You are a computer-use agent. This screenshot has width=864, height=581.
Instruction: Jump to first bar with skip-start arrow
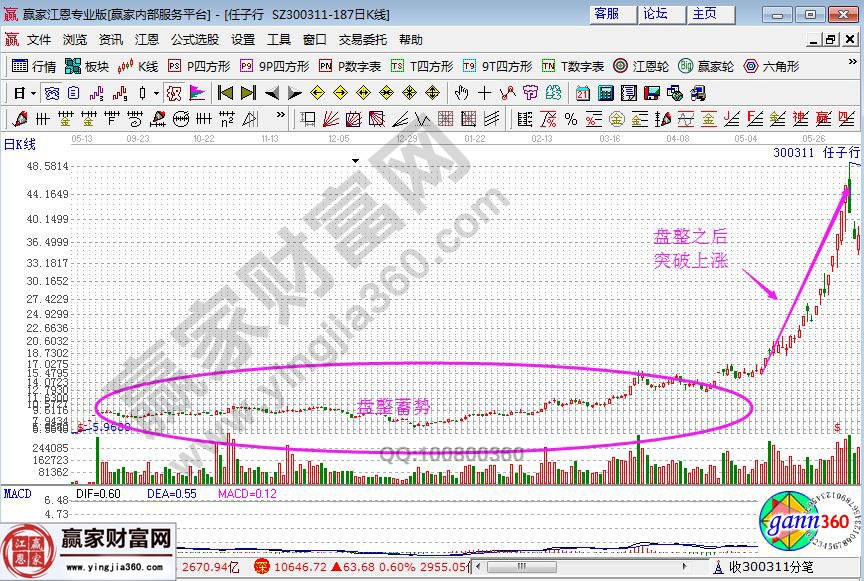pos(225,93)
